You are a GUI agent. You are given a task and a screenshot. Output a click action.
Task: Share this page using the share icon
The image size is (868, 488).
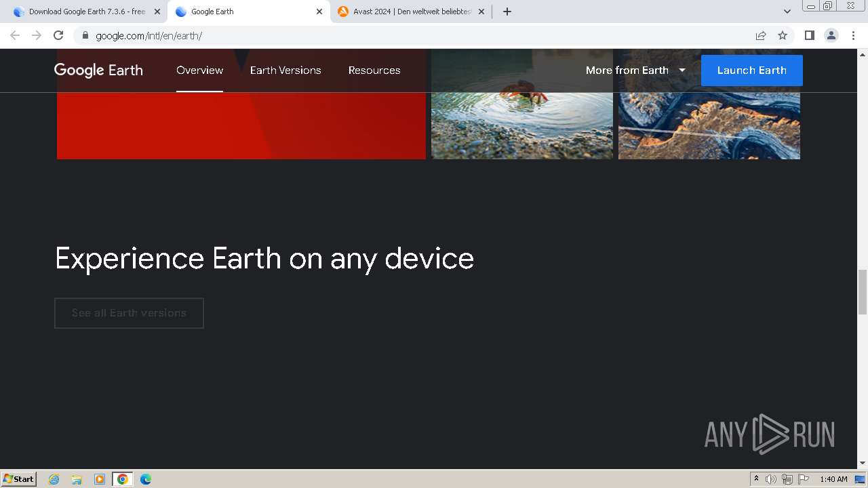761,35
